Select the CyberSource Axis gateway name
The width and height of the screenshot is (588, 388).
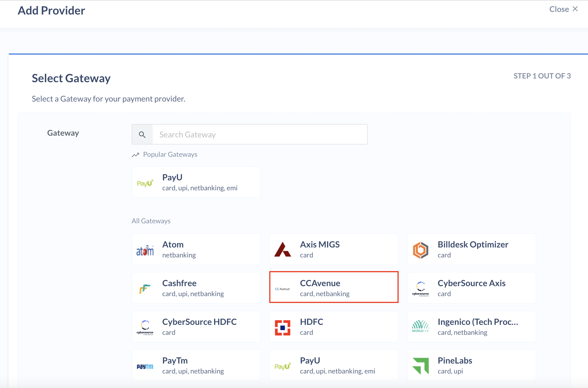[x=471, y=283]
